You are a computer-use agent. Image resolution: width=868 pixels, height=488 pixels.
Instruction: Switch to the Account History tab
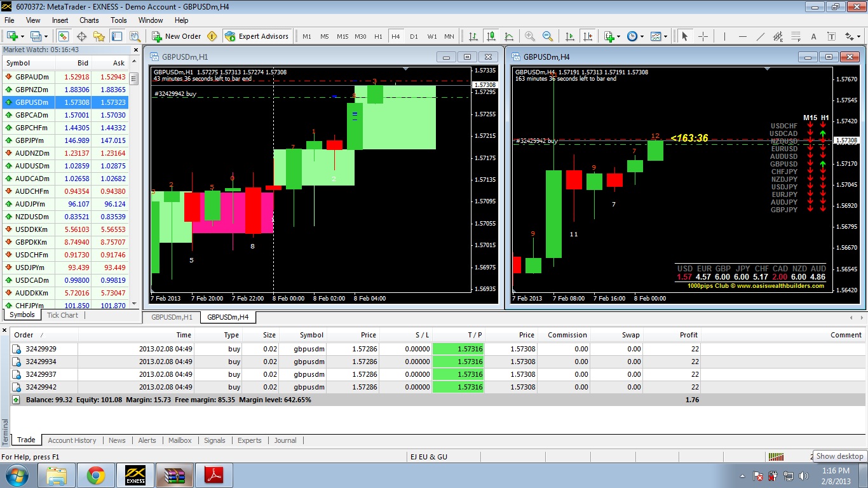[72, 440]
